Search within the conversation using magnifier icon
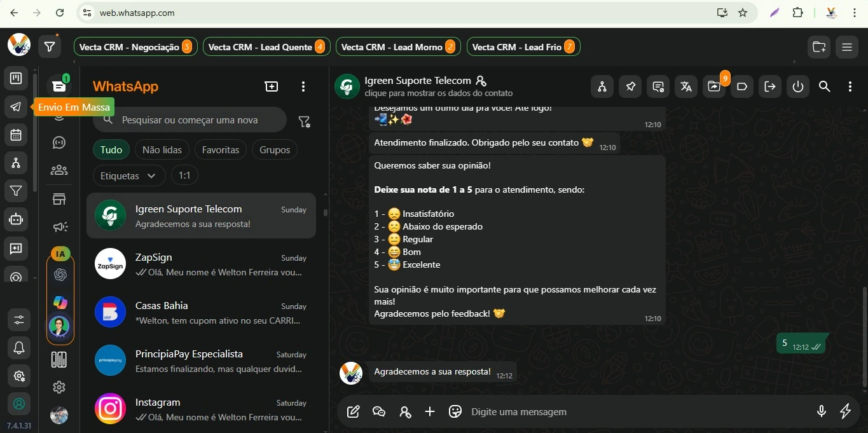This screenshot has width=868, height=433. tap(825, 86)
